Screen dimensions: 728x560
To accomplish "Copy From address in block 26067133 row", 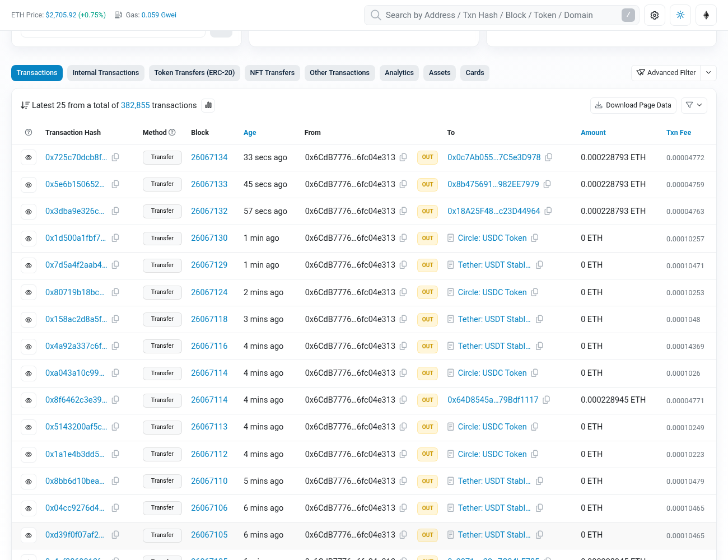I will click(403, 184).
